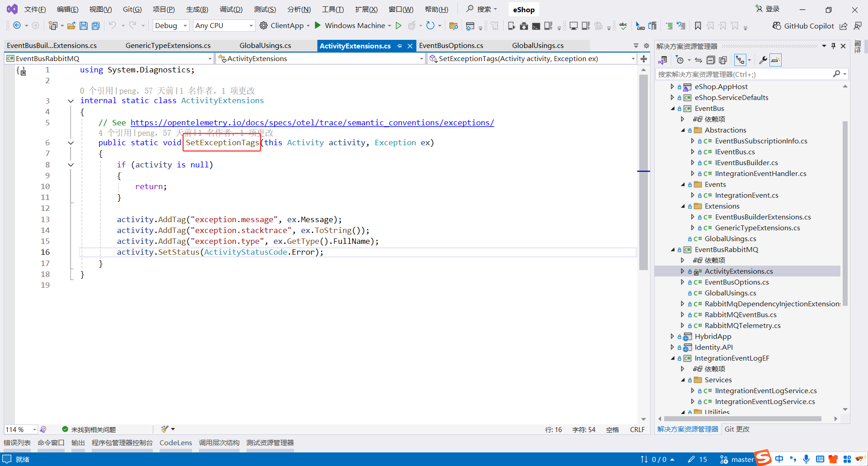Click the master branch indicator
868x466 pixels.
(737, 459)
